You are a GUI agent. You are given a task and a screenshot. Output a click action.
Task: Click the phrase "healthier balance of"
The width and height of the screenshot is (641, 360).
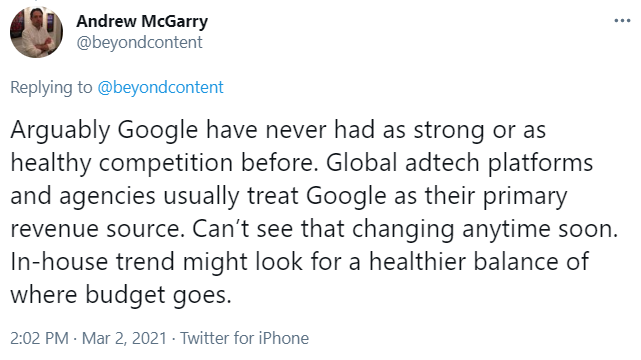(479, 262)
